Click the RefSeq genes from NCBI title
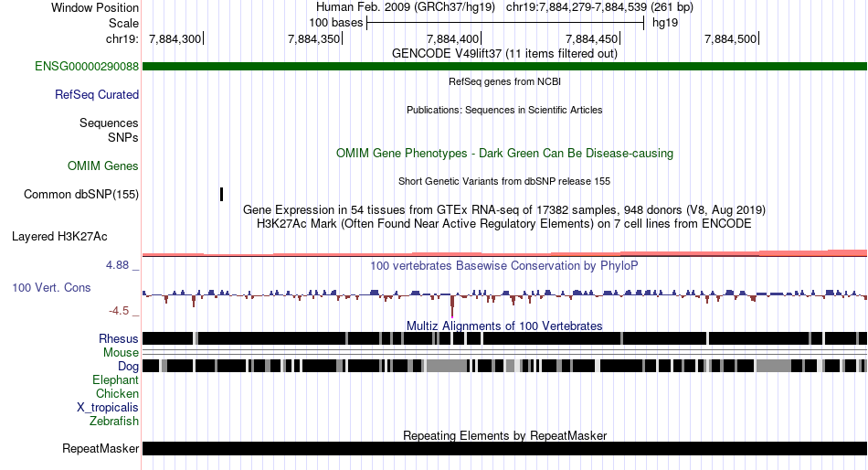Image resolution: width=868 pixels, height=470 pixels. (504, 81)
